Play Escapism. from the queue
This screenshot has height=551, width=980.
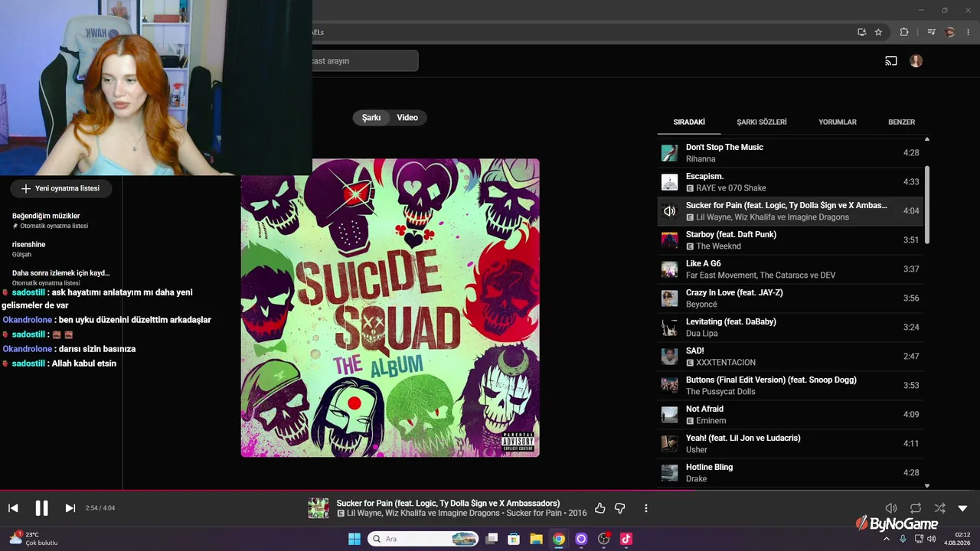click(790, 182)
